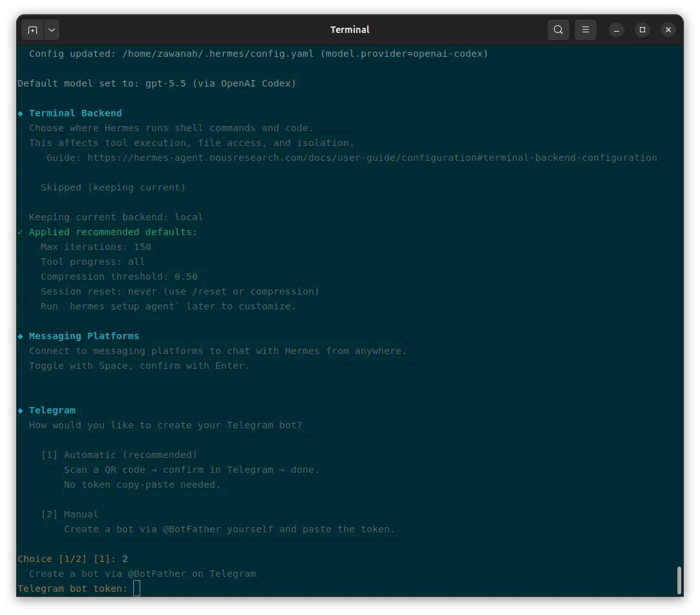The image size is (700, 615).
Task: Click the config.yaml file path text
Action: 218,54
